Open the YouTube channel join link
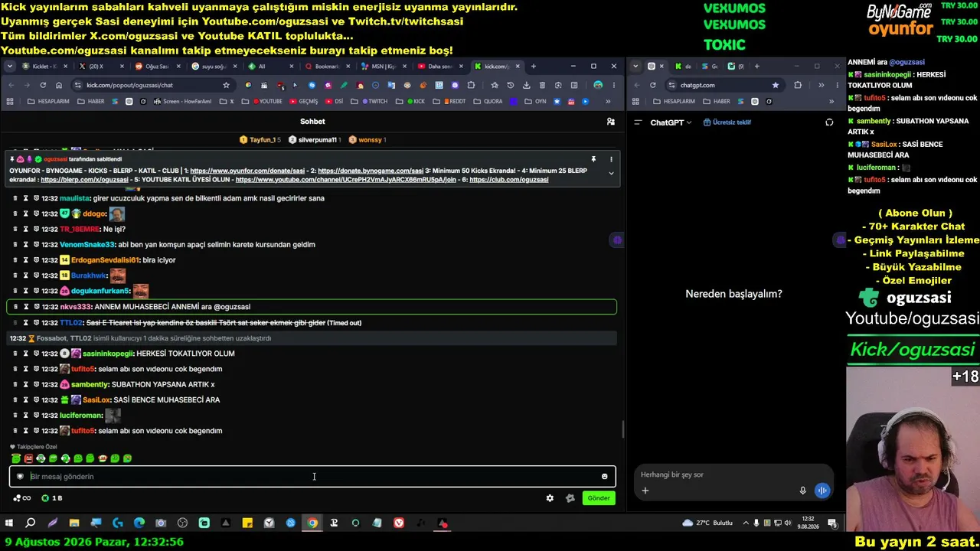The width and height of the screenshot is (980, 551). pos(346,180)
